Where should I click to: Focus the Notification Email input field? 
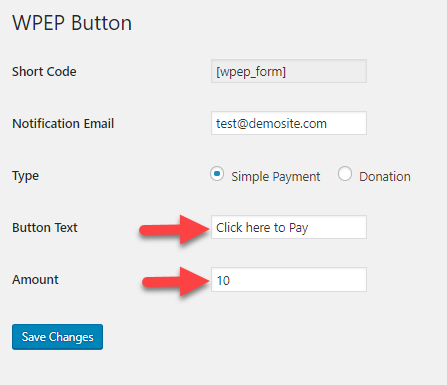point(289,123)
